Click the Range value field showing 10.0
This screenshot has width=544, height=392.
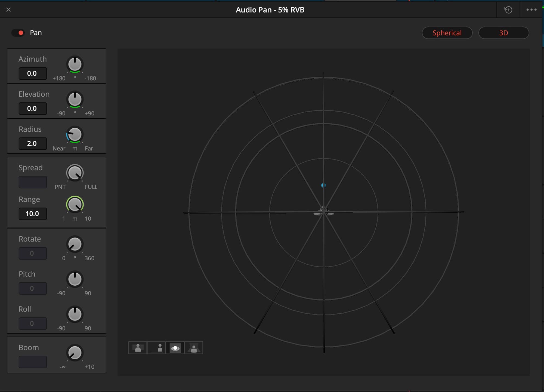pyautogui.click(x=33, y=214)
